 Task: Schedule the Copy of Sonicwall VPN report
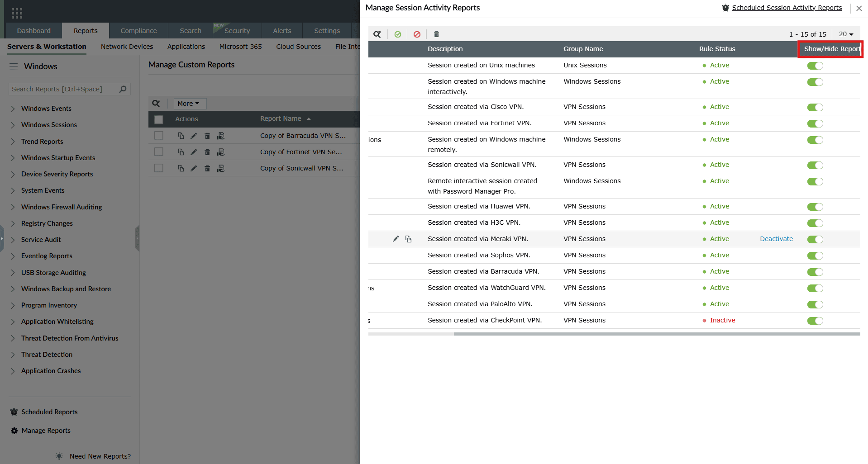coord(221,168)
